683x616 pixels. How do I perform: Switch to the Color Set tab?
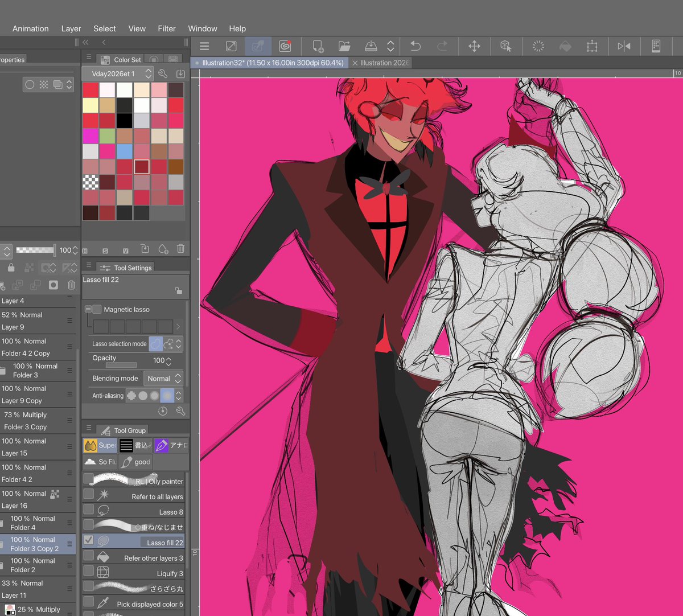121,59
